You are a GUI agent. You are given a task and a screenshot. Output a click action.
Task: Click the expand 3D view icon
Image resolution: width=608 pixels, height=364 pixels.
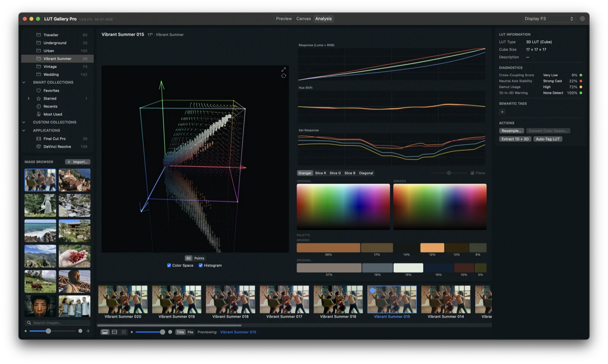point(283,70)
